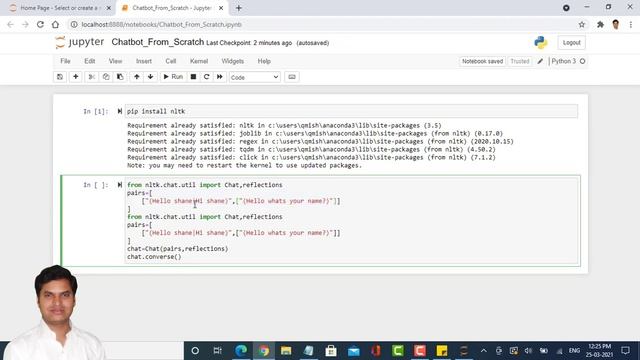Save and checkpoint the notebook
This screenshot has width=640, height=360.
(x=60, y=77)
